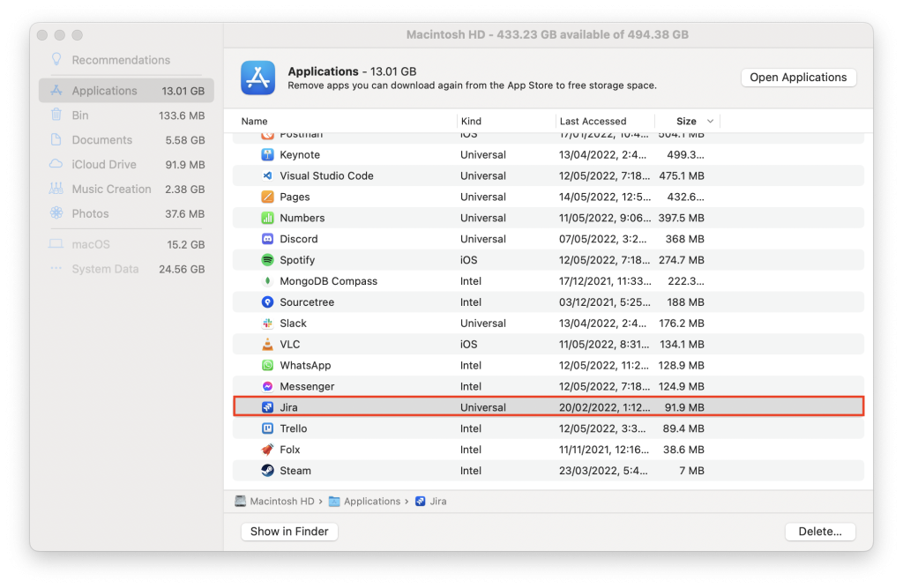Image resolution: width=903 pixels, height=588 pixels.
Task: Click the Messenger app icon
Action: tap(267, 386)
